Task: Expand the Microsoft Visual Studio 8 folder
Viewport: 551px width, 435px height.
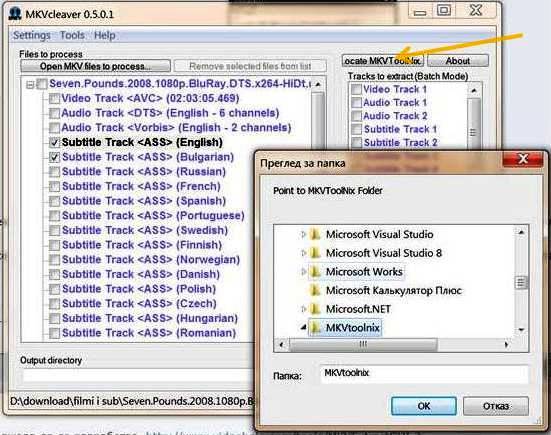Action: (303, 253)
